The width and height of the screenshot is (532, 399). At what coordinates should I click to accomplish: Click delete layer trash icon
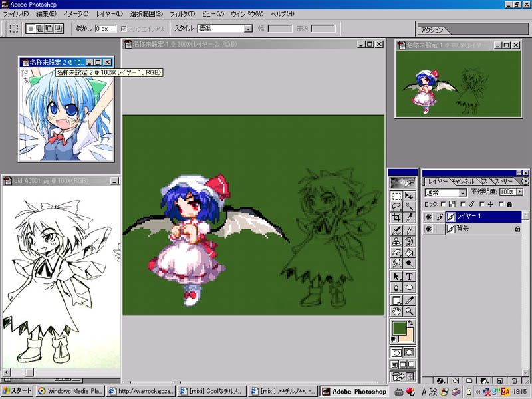515,380
